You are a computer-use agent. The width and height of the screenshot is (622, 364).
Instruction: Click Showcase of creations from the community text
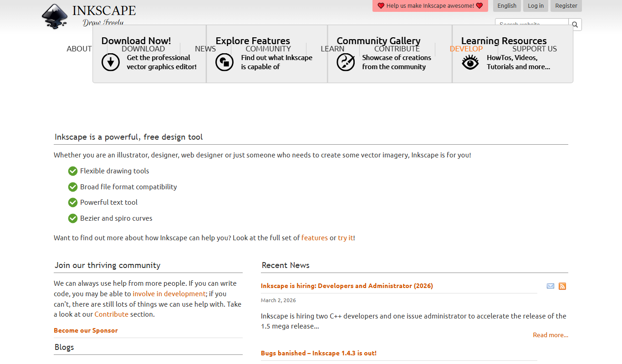[x=397, y=62]
